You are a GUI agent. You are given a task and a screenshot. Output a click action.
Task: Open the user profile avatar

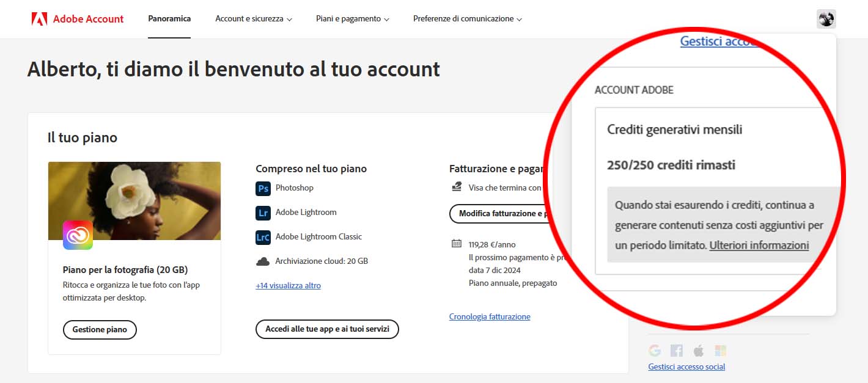click(826, 19)
